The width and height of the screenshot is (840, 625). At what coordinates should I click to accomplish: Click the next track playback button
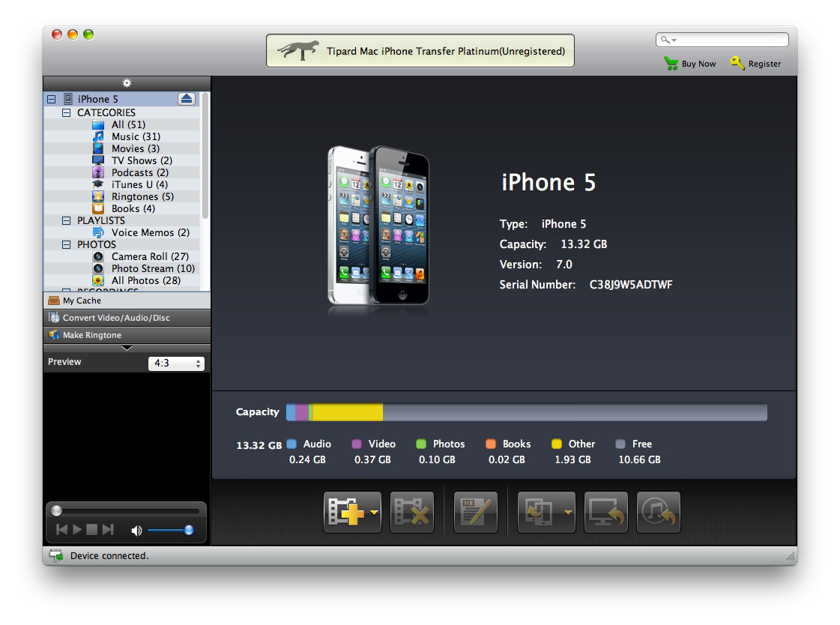click(x=108, y=530)
